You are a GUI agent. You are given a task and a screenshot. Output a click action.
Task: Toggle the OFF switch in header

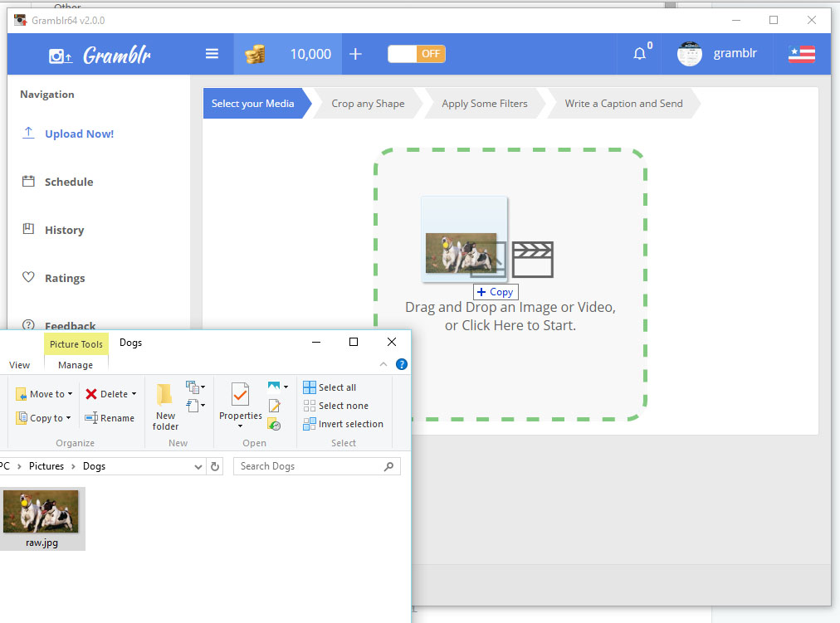(417, 54)
